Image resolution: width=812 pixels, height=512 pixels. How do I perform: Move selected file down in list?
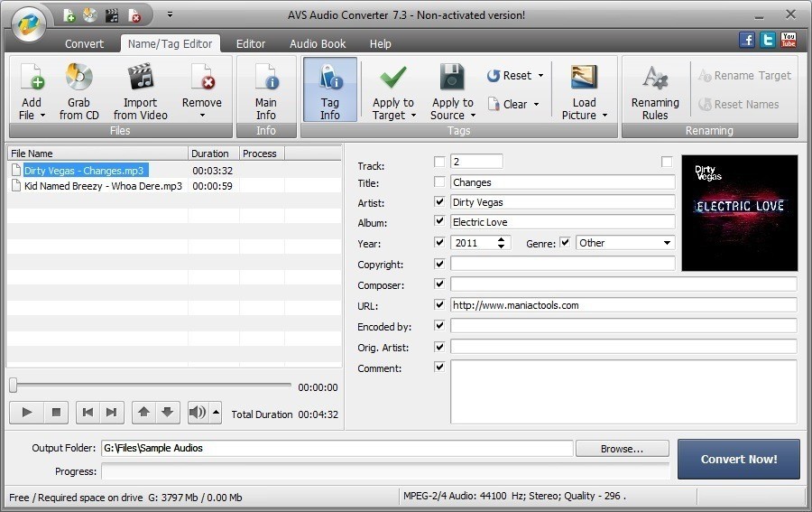[x=168, y=413]
